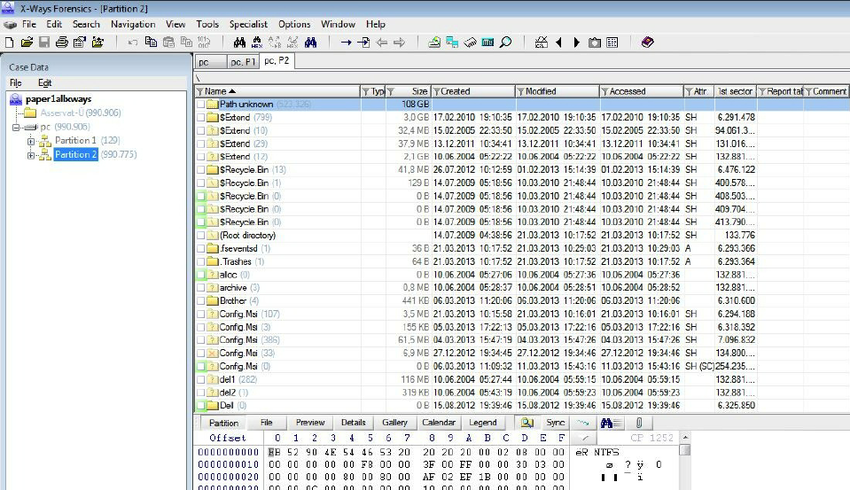Click the Properties icon in toolbar
The width and height of the screenshot is (850, 490).
(x=80, y=42)
